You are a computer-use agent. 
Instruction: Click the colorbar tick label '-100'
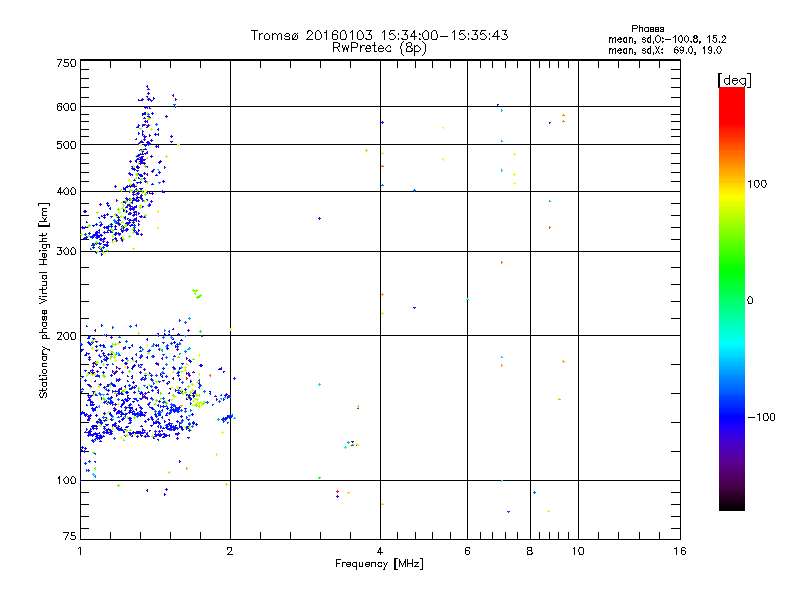tap(761, 417)
